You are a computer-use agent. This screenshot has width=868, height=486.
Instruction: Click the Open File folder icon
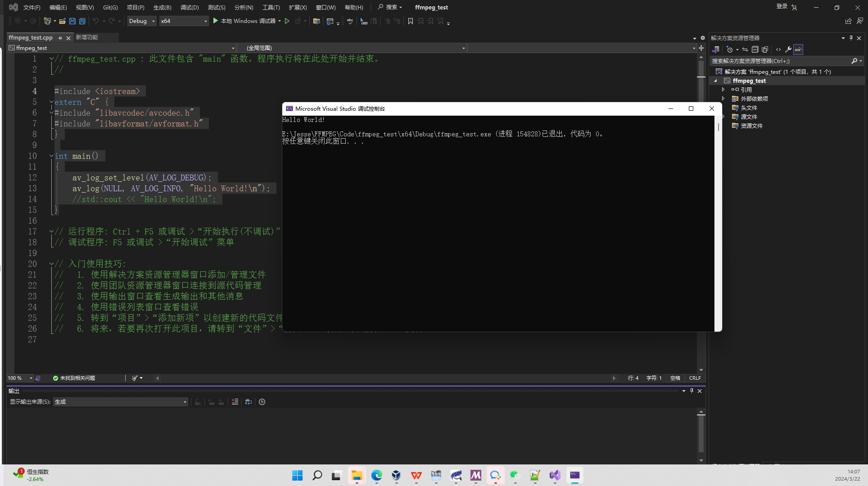(x=63, y=21)
